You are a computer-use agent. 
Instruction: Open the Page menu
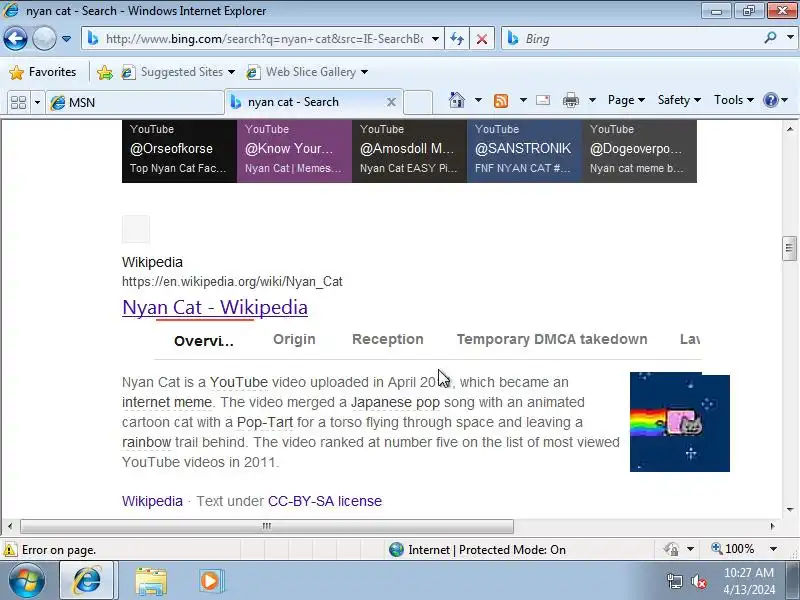pyautogui.click(x=626, y=100)
